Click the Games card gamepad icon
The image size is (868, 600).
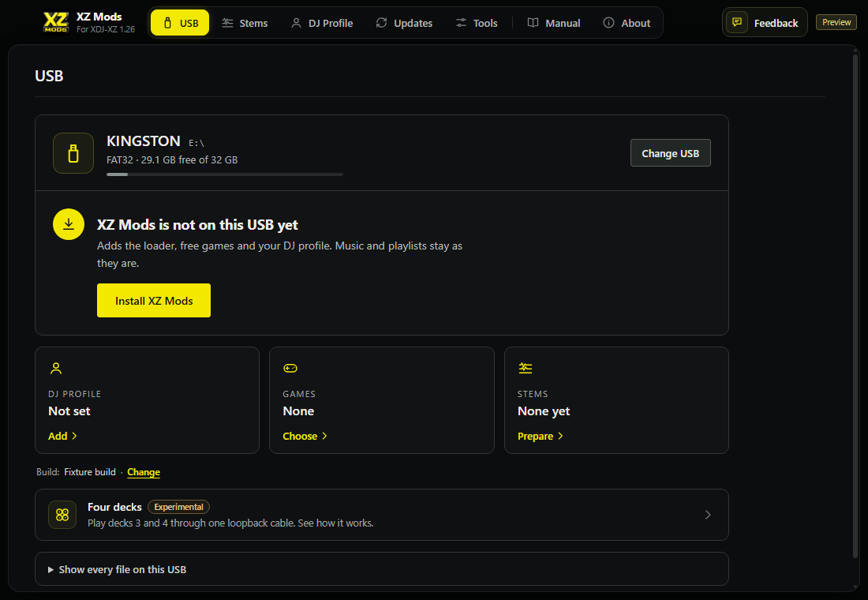click(290, 368)
